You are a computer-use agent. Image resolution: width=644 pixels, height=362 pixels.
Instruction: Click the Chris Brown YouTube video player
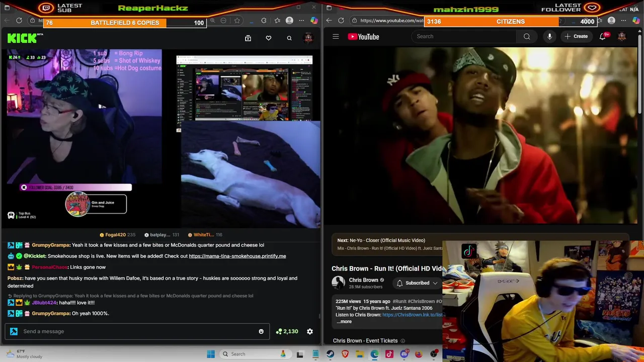pyautogui.click(x=480, y=136)
